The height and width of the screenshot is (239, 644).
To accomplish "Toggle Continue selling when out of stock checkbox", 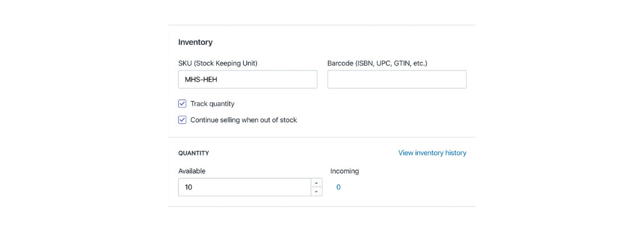I will pos(182,120).
